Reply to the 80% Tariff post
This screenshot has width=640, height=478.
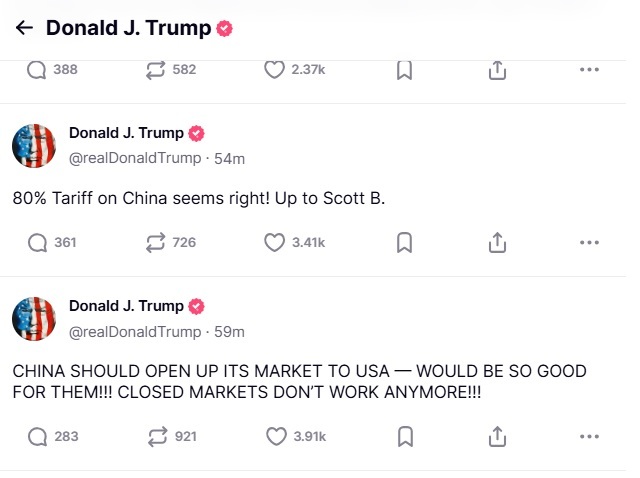(x=38, y=242)
